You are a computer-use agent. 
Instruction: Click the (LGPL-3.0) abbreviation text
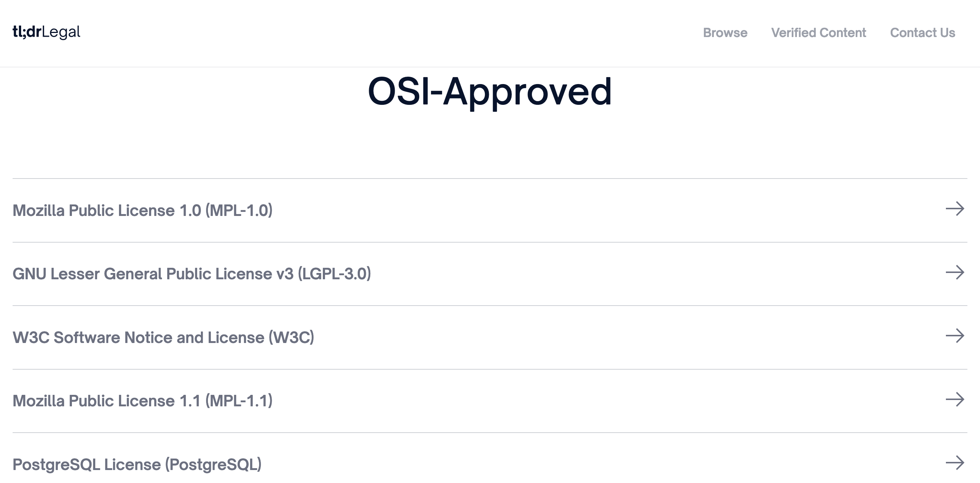[334, 274]
